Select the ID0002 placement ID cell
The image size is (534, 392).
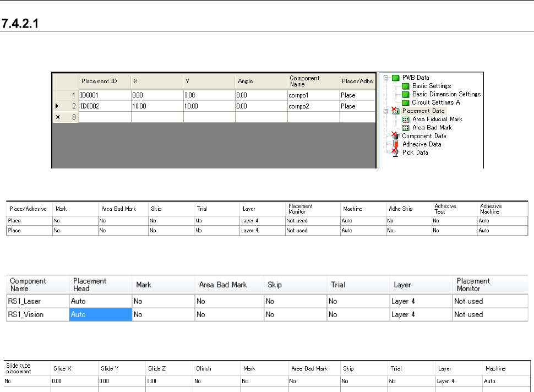[x=105, y=106]
